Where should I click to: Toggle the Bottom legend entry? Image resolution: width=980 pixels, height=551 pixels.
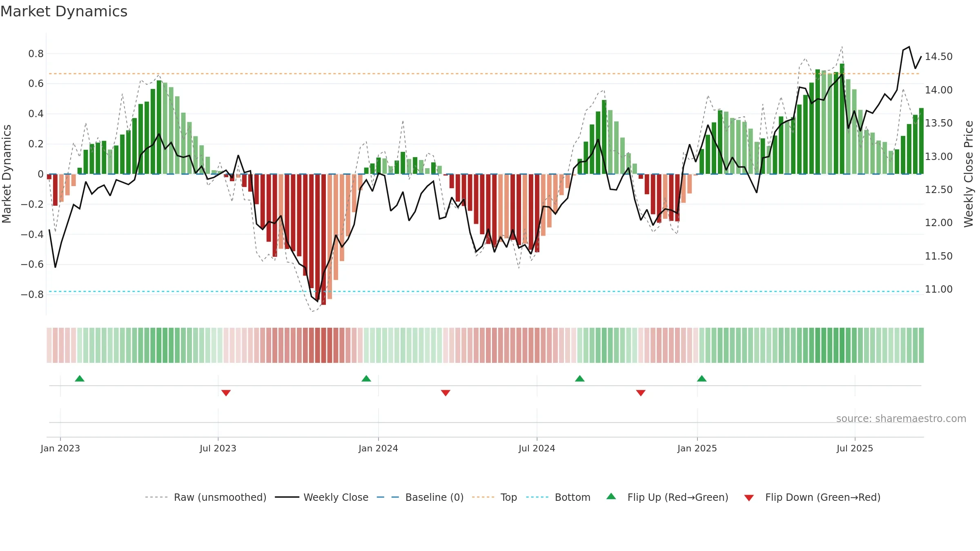pyautogui.click(x=558, y=497)
